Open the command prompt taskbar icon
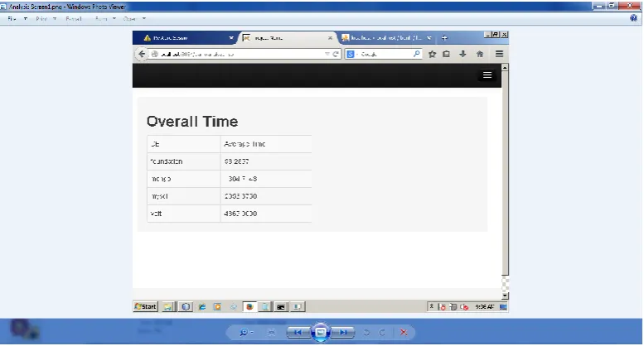This screenshot has width=644, height=346. coord(281,306)
